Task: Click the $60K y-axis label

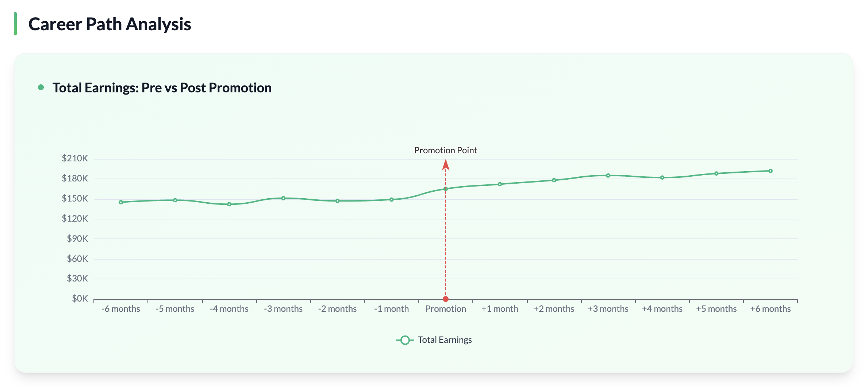Action: click(x=77, y=259)
